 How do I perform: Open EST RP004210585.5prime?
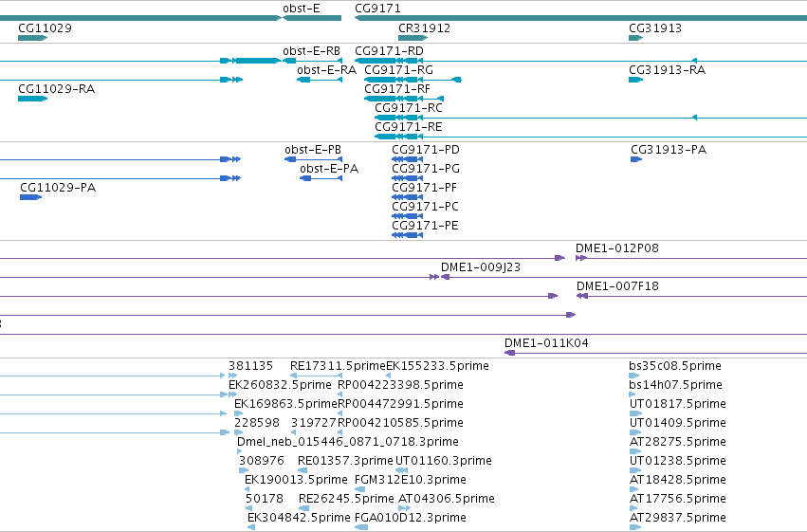[400, 423]
